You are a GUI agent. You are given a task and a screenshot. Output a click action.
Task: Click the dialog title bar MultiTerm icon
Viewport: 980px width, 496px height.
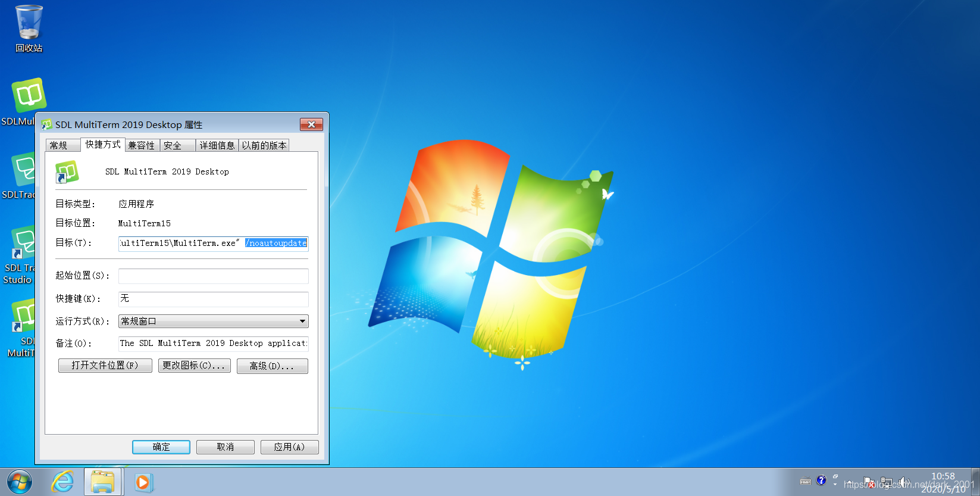point(47,124)
